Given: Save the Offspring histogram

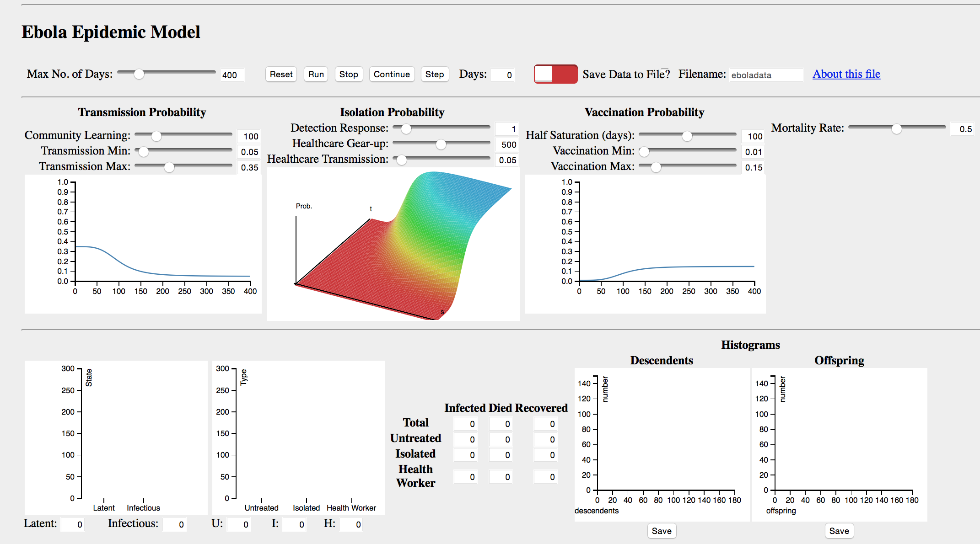Looking at the screenshot, I should pyautogui.click(x=839, y=531).
